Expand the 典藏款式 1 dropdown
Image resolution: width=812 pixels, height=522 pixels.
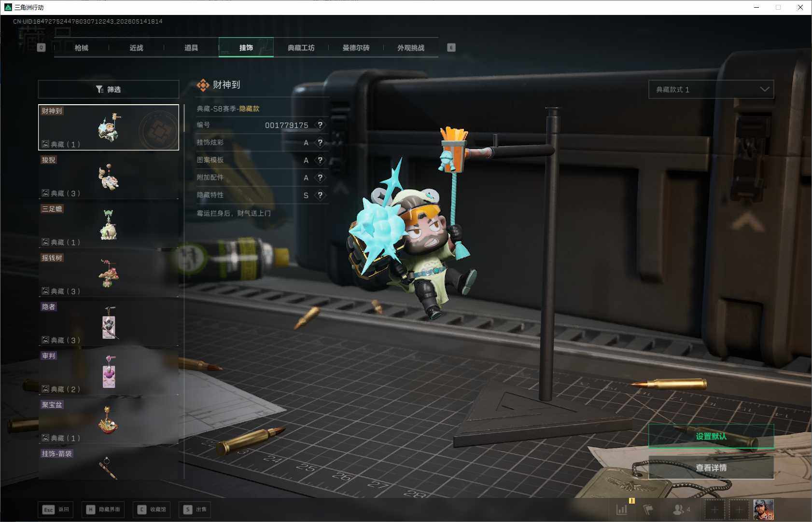point(711,89)
